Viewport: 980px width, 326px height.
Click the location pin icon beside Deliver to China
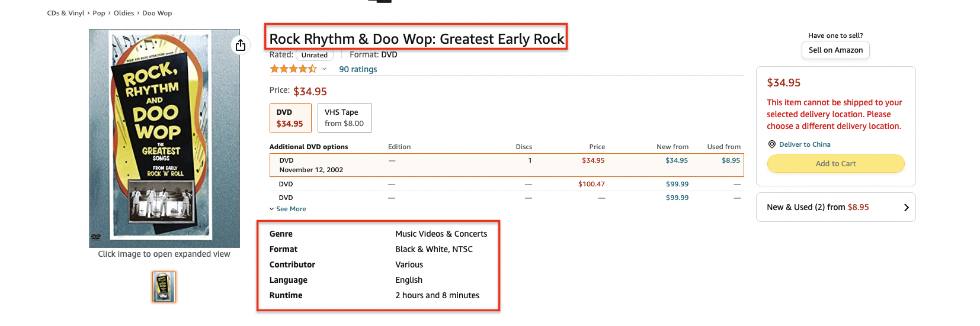coord(771,144)
